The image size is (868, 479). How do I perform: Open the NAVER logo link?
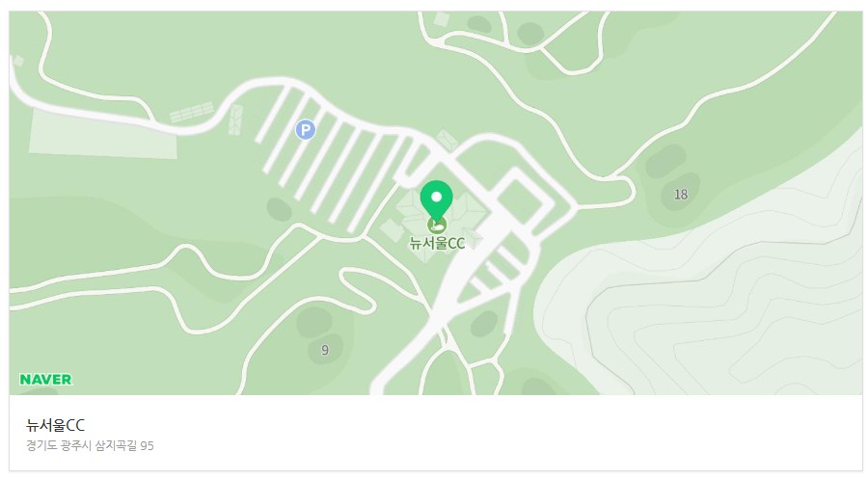46,380
